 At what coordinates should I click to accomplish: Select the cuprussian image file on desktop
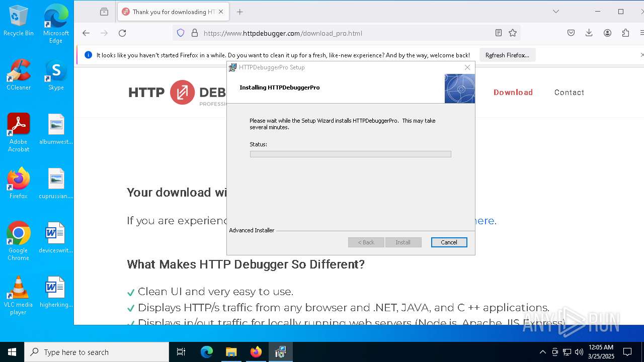56,184
